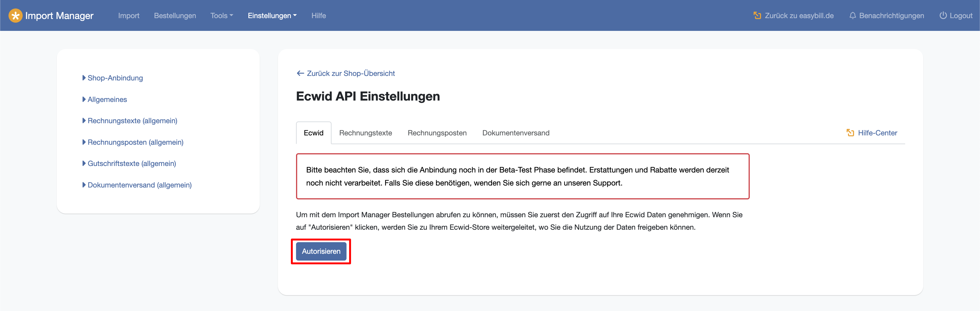Expand the Shop-Anbindung triangle arrow

[x=84, y=78]
